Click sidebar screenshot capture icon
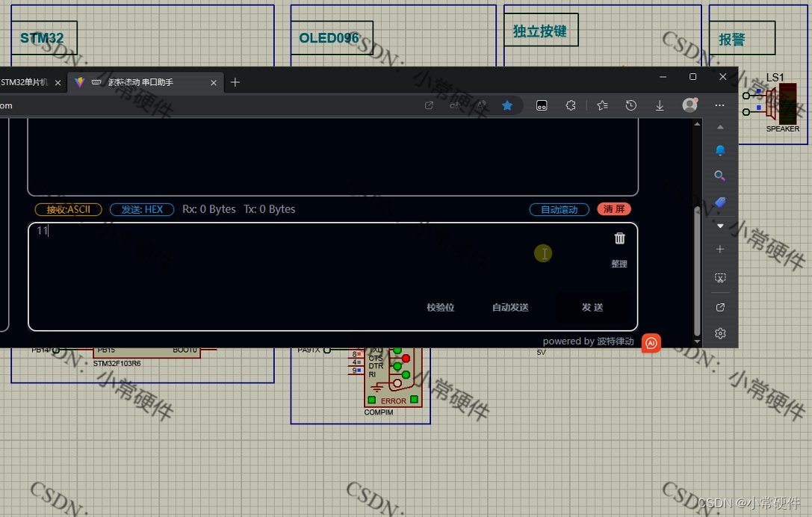This screenshot has height=517, width=812. (720, 278)
